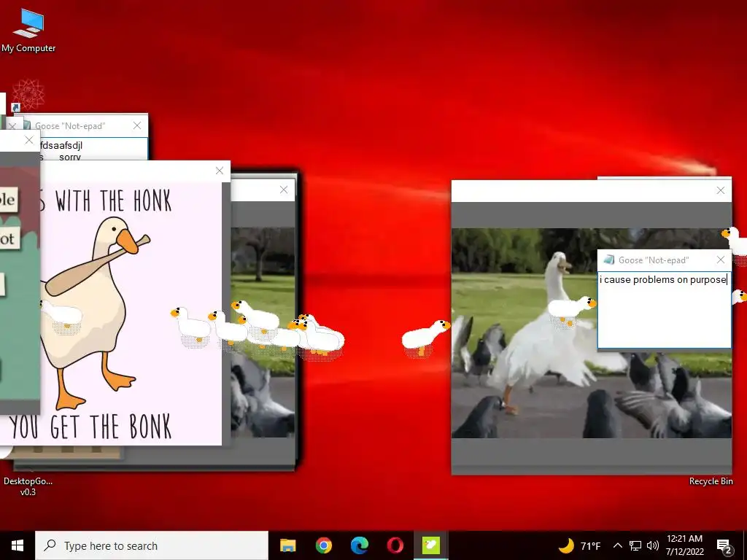Open the DesktopGoose v0.3 desktop icon

point(28,486)
